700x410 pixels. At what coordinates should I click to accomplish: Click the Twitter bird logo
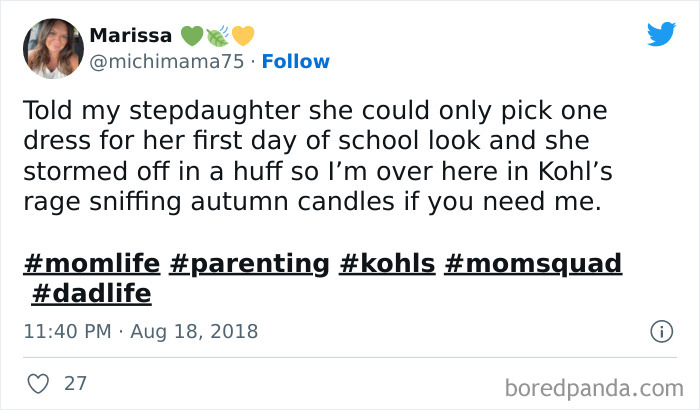[x=661, y=34]
